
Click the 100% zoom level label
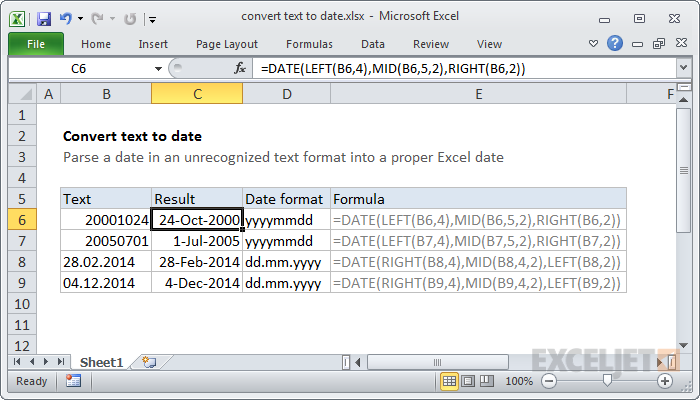pos(519,381)
